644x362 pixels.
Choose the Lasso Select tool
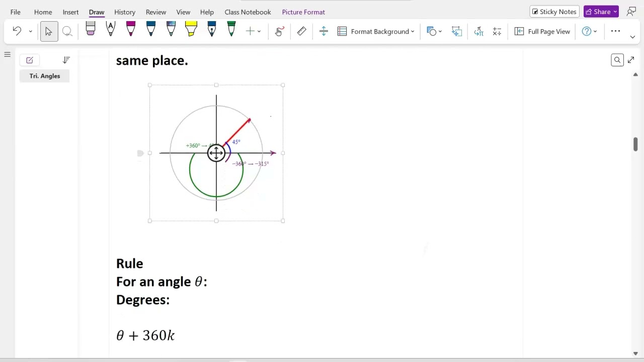[67, 31]
